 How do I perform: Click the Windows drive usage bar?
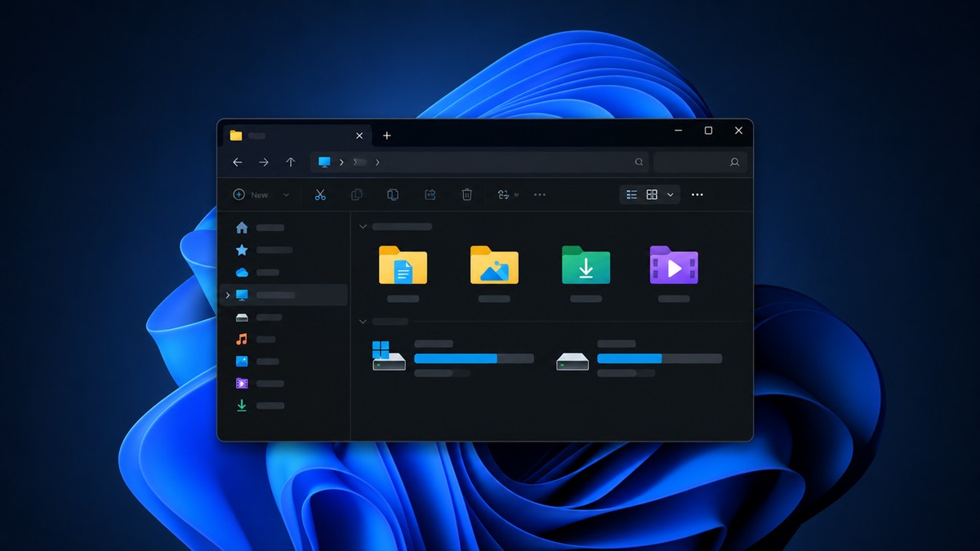pos(474,358)
